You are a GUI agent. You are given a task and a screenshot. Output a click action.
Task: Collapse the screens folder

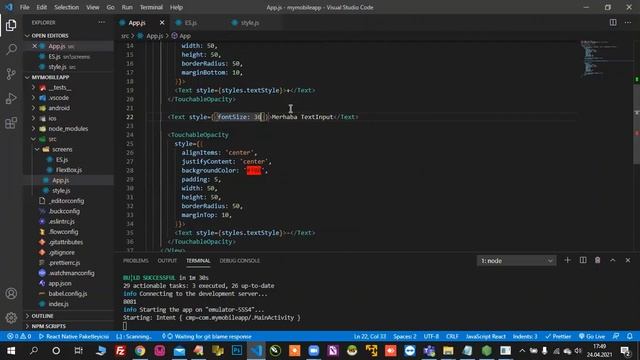(x=38, y=149)
